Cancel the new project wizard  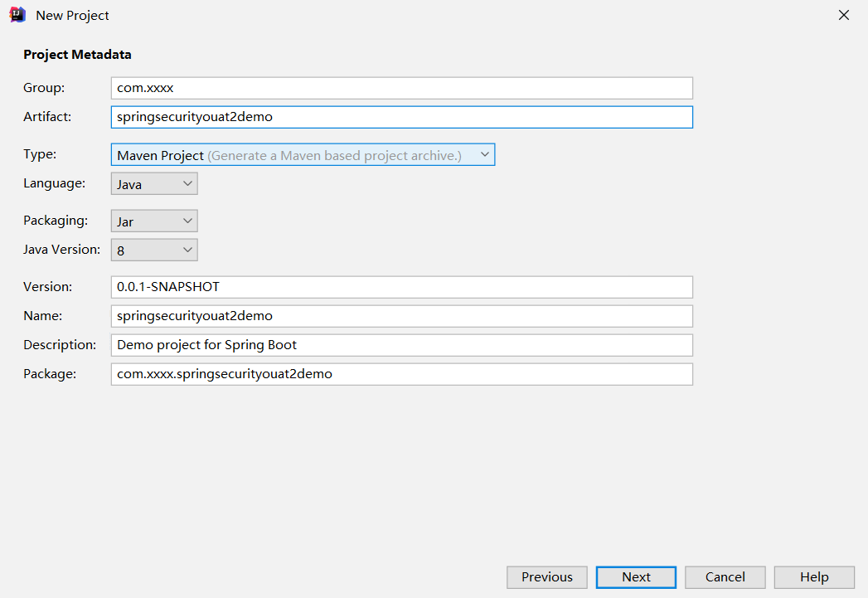click(x=725, y=577)
